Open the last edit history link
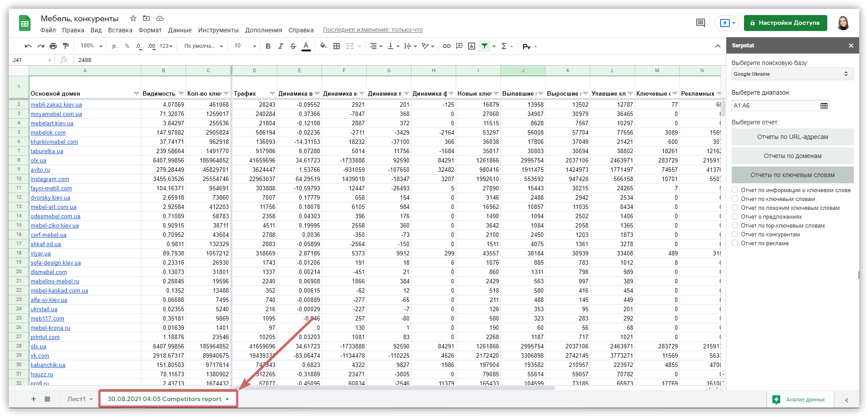Image resolution: width=868 pixels, height=417 pixels. [x=373, y=30]
